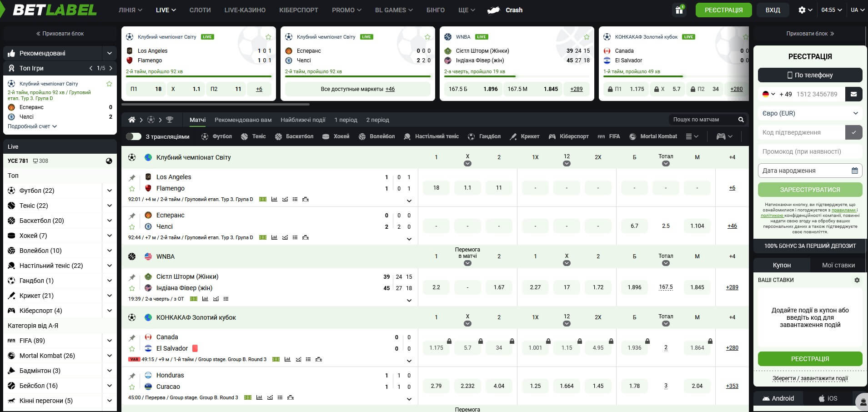Filter matches by Хокей
Screen dimensions: 868x412
click(336, 136)
